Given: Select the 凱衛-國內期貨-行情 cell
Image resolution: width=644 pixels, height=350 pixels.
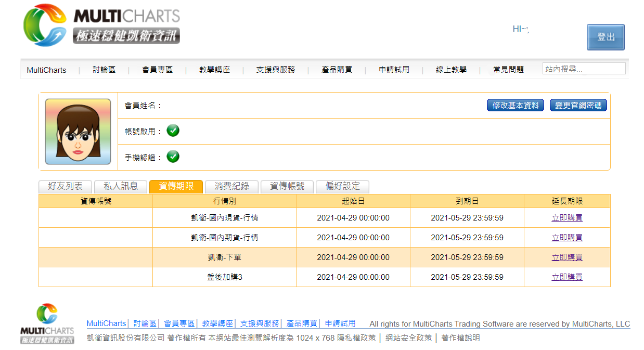Looking at the screenshot, I should pyautogui.click(x=224, y=238).
